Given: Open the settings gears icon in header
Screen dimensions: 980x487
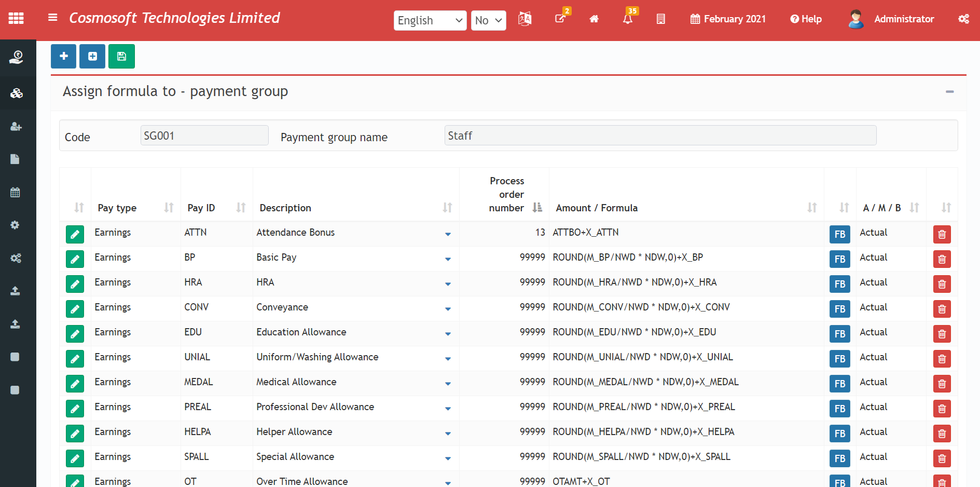Looking at the screenshot, I should click(963, 19).
